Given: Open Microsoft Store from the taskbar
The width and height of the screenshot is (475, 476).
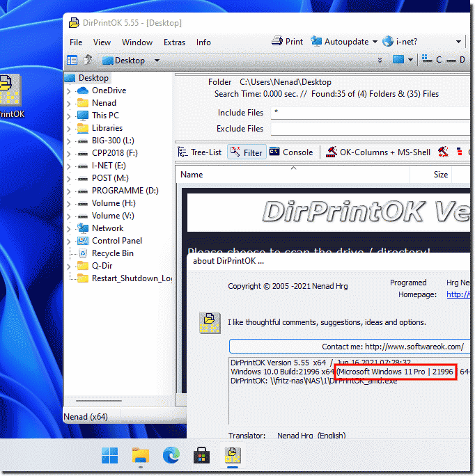Looking at the screenshot, I should tap(201, 455).
